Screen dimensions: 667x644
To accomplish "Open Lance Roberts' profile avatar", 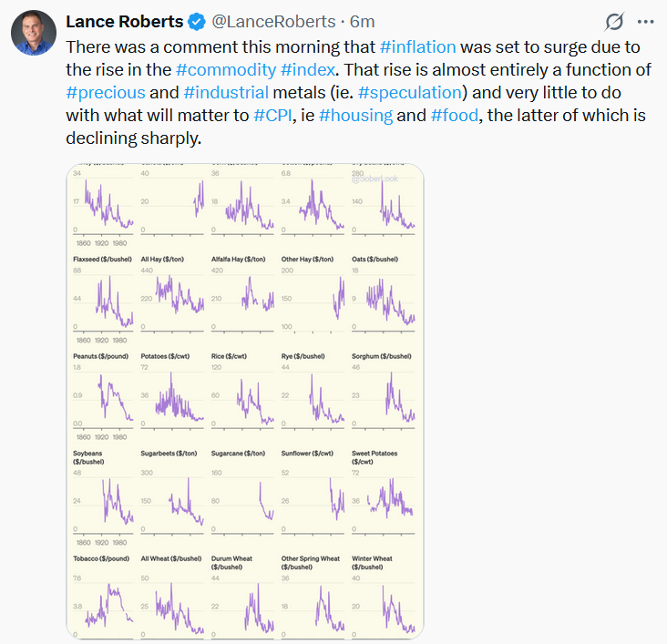I will pos(34,34).
